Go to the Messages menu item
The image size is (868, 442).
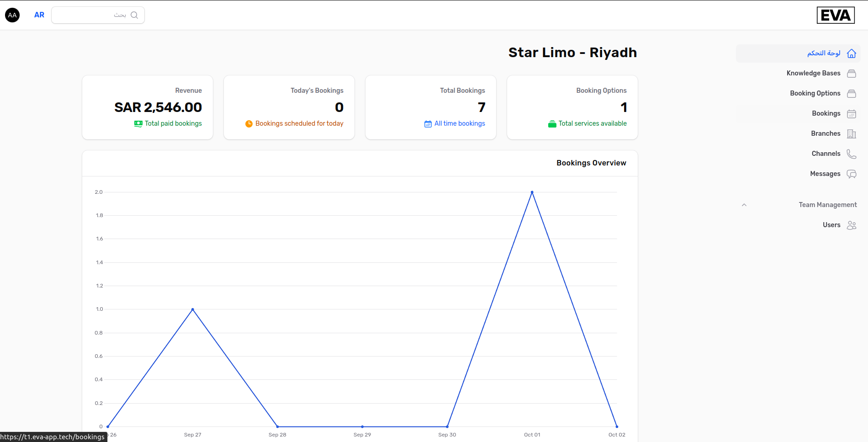[825, 174]
